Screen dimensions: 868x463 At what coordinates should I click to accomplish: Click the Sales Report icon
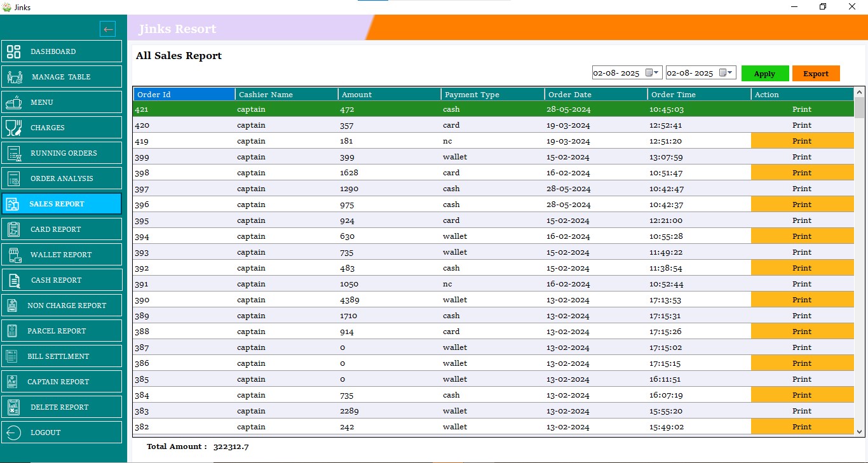[x=13, y=204]
